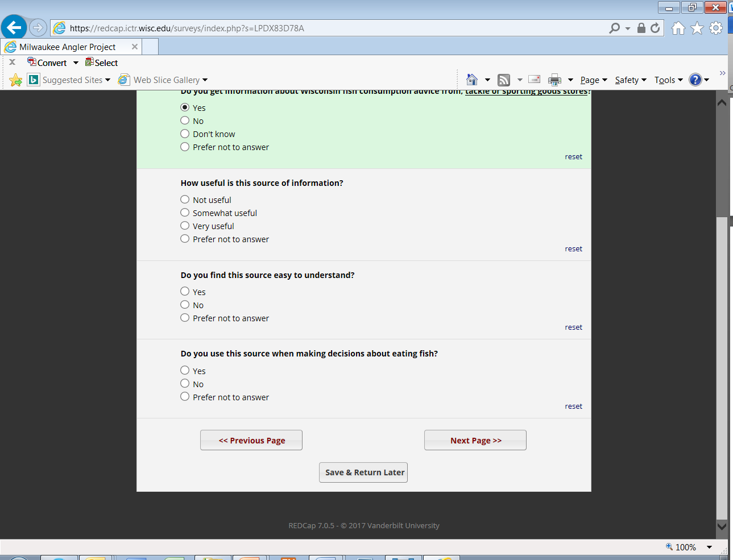The height and width of the screenshot is (560, 733).
Task: Click the Select toolbar icon
Action: pyautogui.click(x=89, y=62)
